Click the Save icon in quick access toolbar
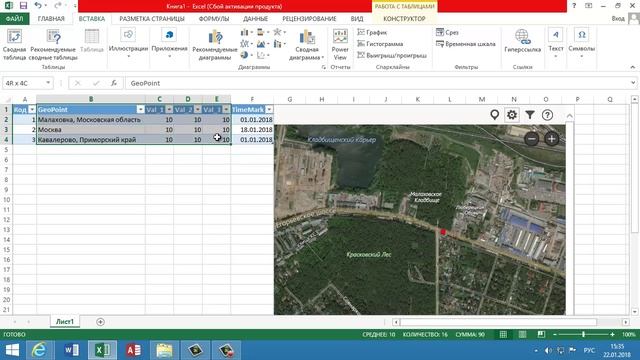This screenshot has width=640, height=360. (23, 6)
